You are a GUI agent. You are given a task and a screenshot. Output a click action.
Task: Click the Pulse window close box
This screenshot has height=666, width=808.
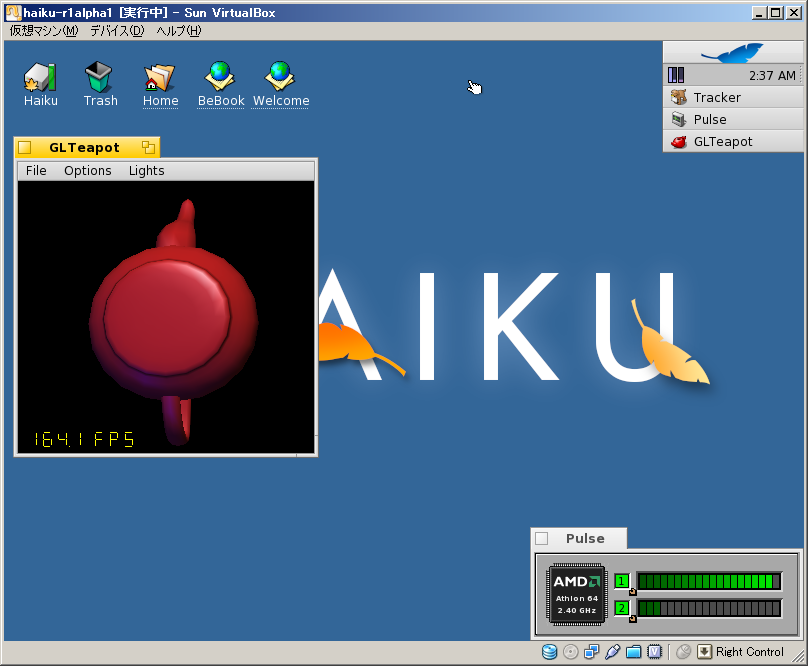(x=542, y=538)
